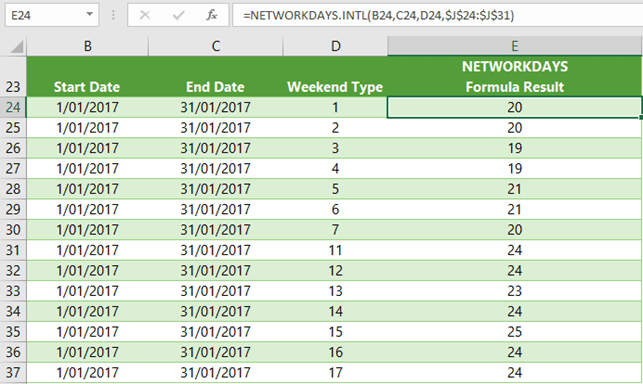Select weekend type cell with value 17

pyautogui.click(x=335, y=373)
